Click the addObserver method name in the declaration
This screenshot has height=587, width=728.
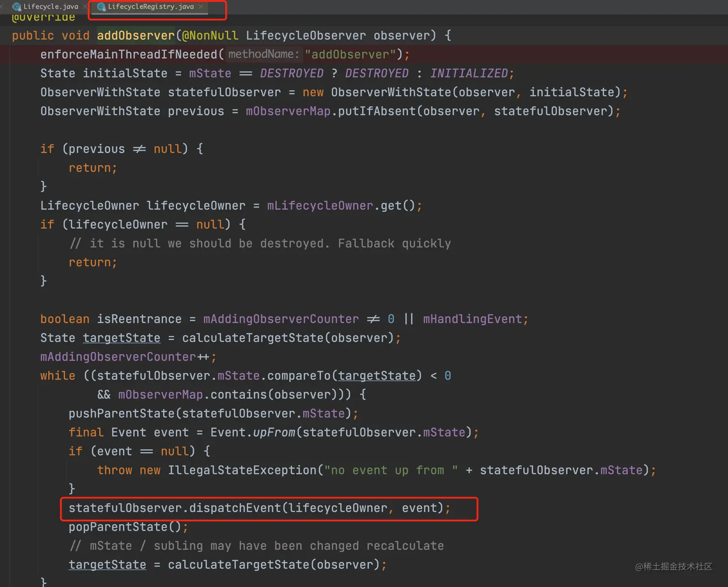136,36
